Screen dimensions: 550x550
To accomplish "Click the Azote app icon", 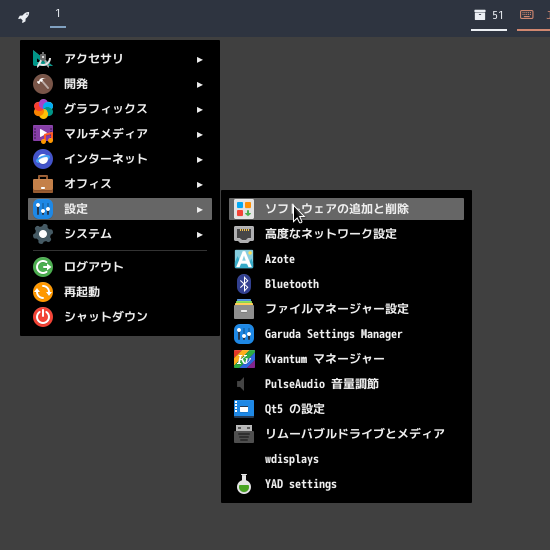I will (244, 259).
